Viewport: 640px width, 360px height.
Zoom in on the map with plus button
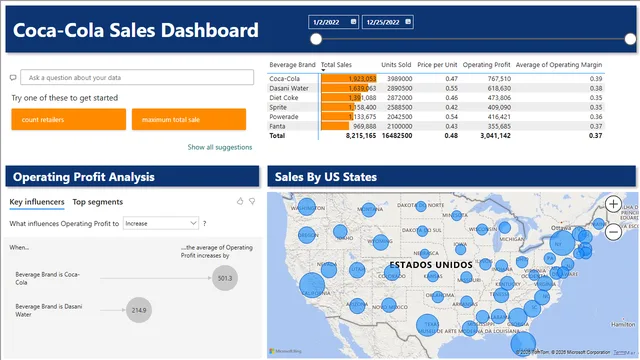click(x=613, y=204)
